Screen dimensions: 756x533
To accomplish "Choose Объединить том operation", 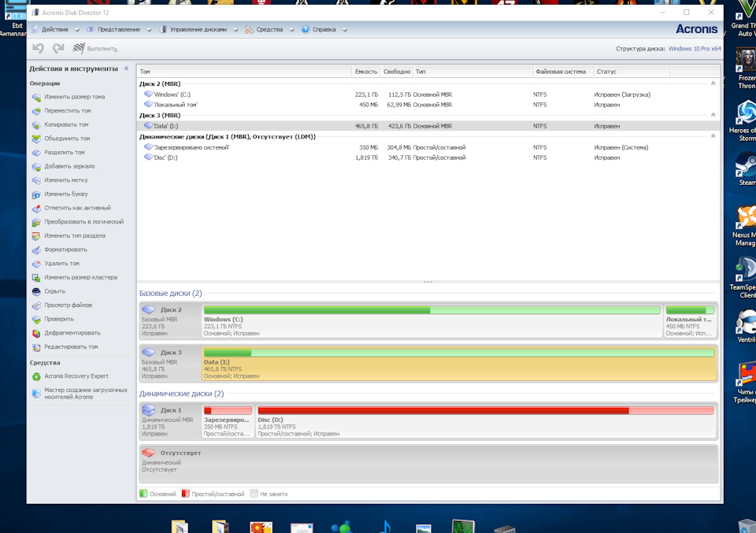I will pyautogui.click(x=61, y=139).
